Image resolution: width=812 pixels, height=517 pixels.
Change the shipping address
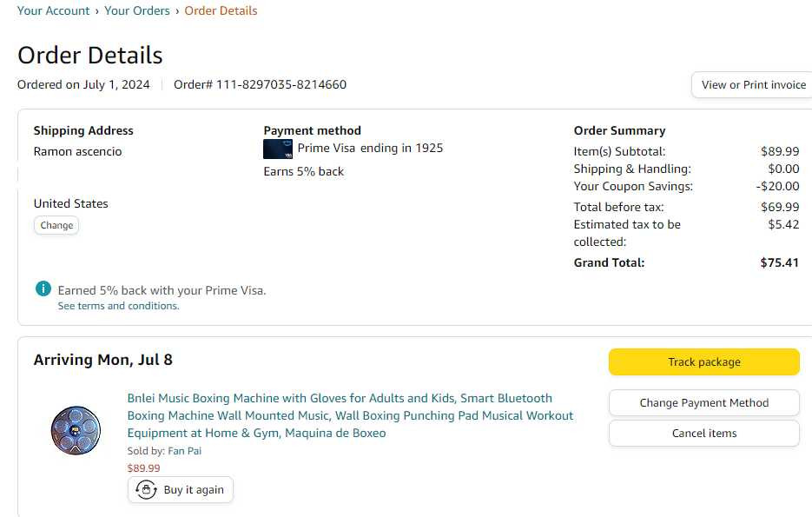pos(56,225)
